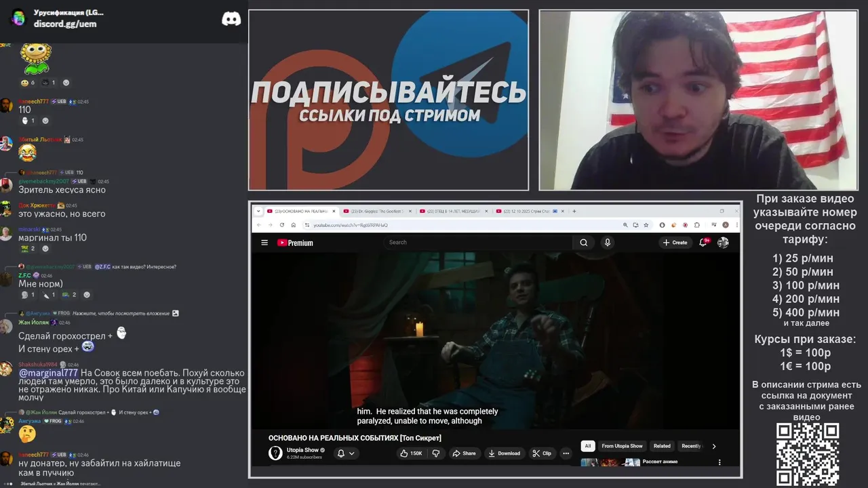
Task: Dislike the video with thumbs down
Action: [436, 453]
